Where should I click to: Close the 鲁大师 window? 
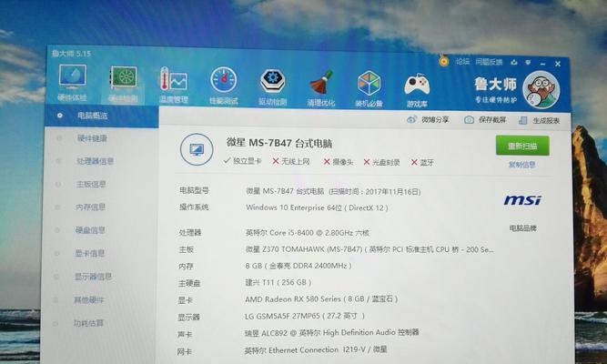(x=558, y=64)
